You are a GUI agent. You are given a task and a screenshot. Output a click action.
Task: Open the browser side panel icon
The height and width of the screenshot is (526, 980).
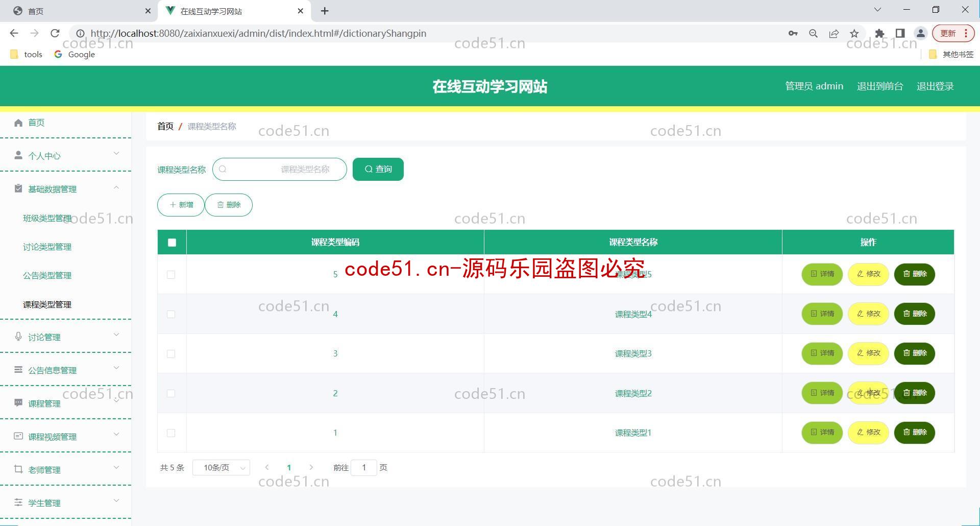[x=900, y=33]
